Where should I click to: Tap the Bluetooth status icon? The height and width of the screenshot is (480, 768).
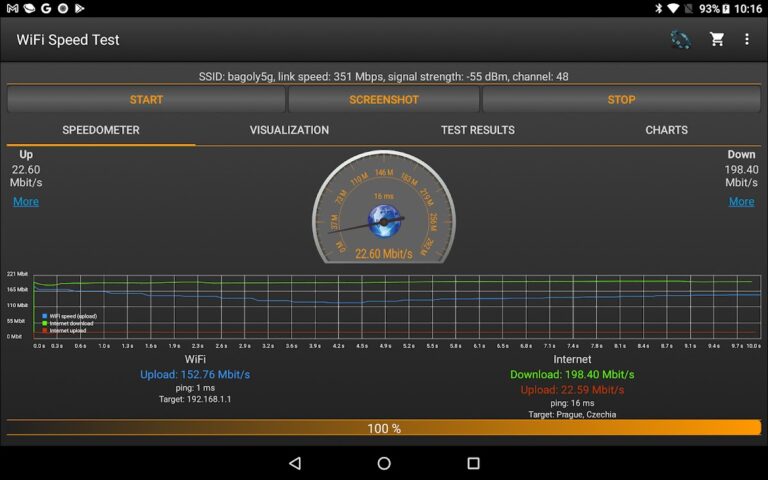(x=658, y=8)
